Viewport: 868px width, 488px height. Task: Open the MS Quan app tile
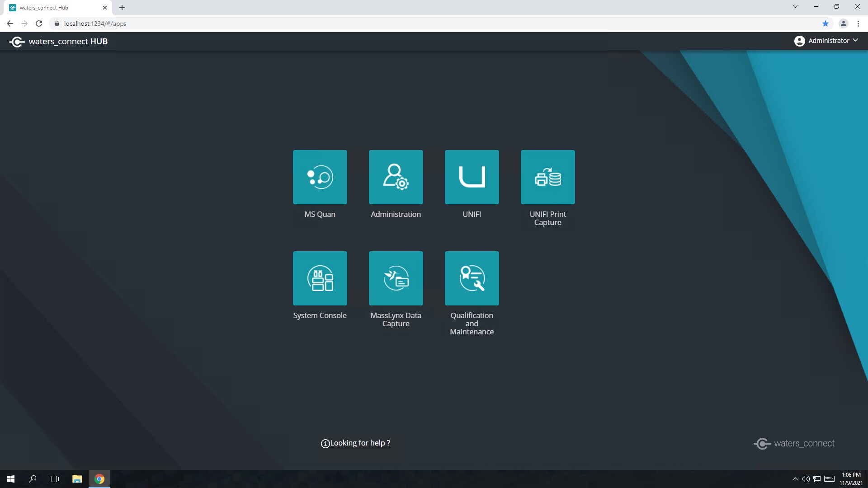pos(320,177)
